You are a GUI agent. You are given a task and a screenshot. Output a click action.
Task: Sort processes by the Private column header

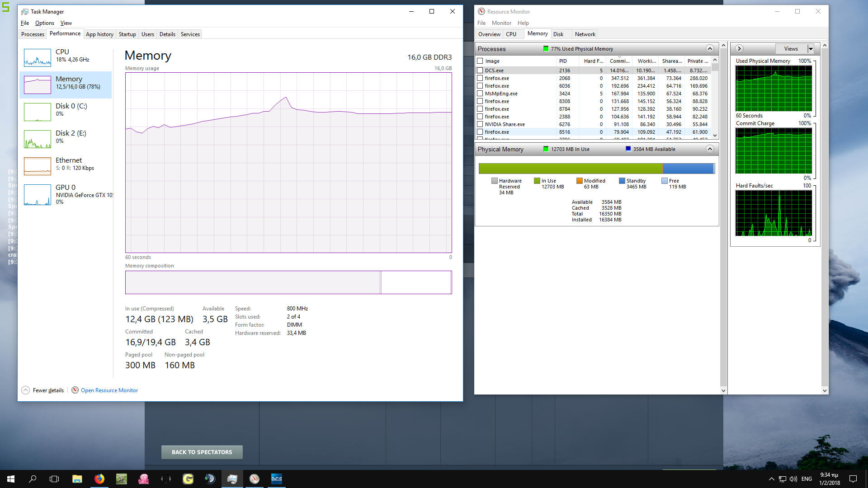pyautogui.click(x=698, y=61)
